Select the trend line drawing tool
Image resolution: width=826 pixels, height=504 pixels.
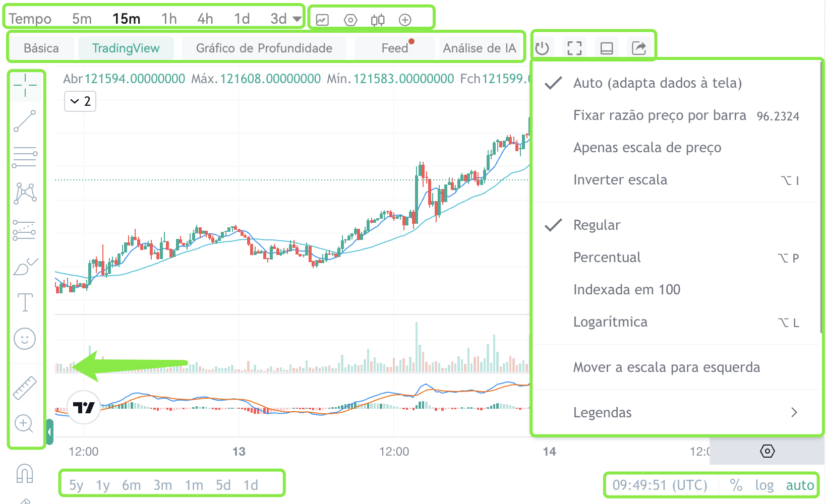pos(25,121)
